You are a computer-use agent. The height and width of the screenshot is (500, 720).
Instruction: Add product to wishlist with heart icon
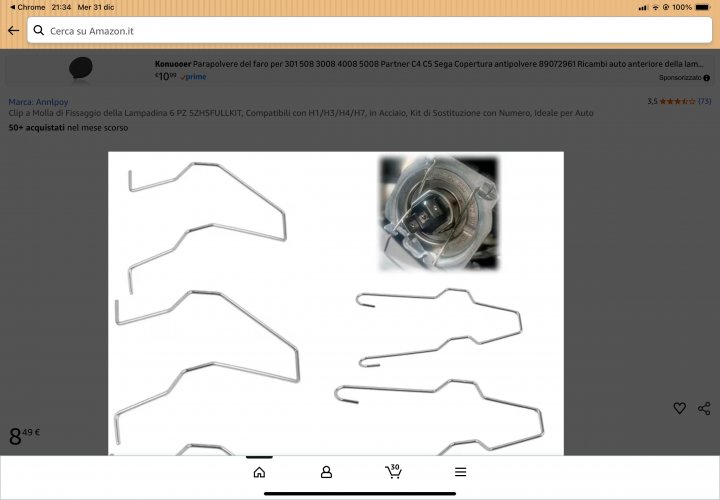(679, 408)
